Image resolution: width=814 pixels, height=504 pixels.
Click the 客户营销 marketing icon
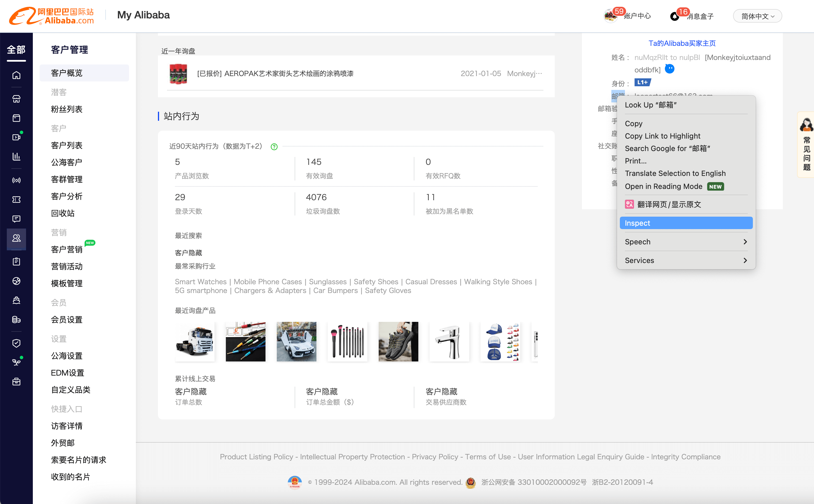coord(66,249)
